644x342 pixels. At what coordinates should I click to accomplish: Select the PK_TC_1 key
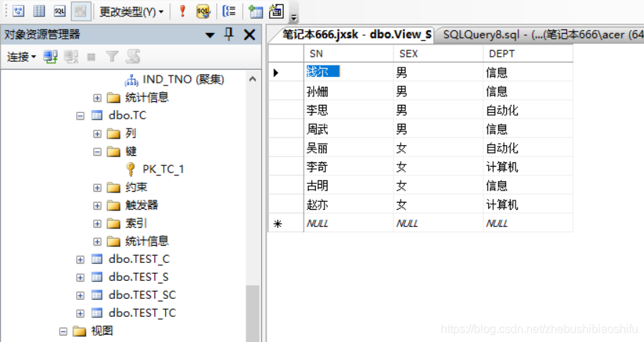(163, 170)
